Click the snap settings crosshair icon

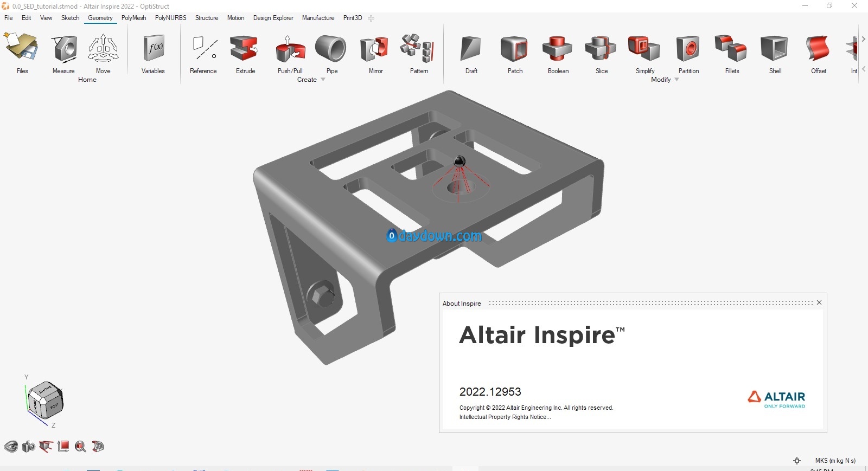797,461
